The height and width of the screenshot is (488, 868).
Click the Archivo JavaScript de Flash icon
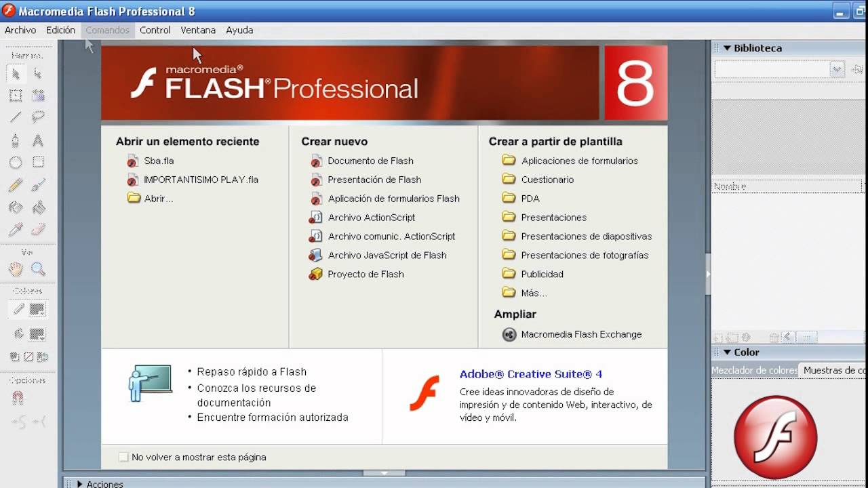[315, 255]
